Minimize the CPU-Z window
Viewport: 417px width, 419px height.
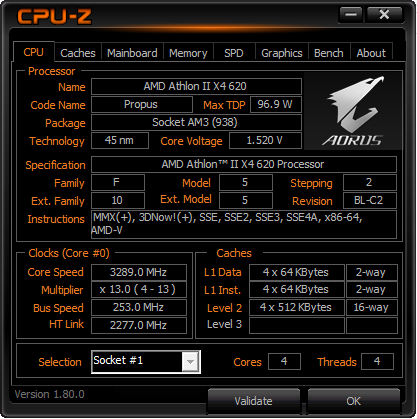click(351, 15)
